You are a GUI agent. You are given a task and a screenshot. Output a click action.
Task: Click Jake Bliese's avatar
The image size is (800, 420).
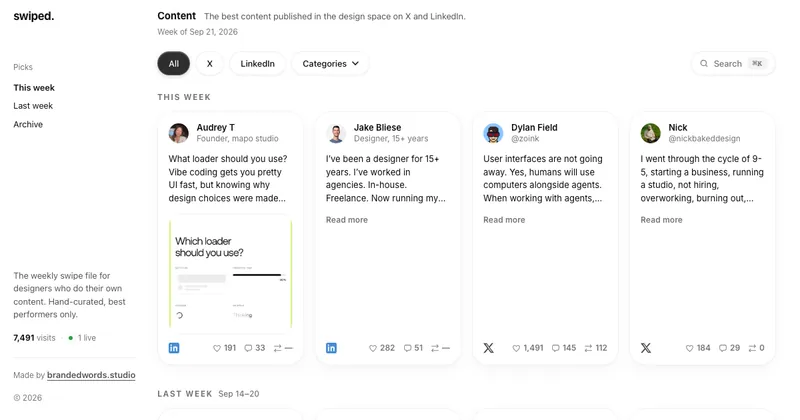pyautogui.click(x=336, y=133)
